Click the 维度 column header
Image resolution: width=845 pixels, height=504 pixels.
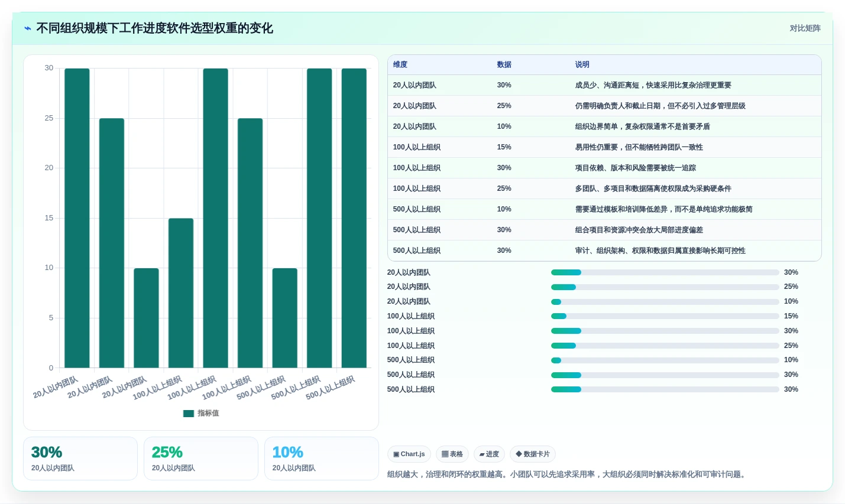(400, 64)
